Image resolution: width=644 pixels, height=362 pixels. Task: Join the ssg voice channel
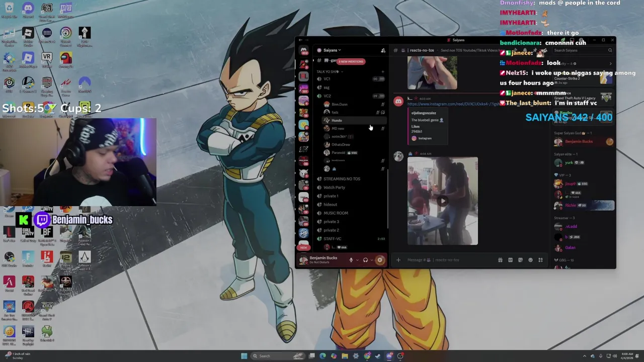coord(327,87)
